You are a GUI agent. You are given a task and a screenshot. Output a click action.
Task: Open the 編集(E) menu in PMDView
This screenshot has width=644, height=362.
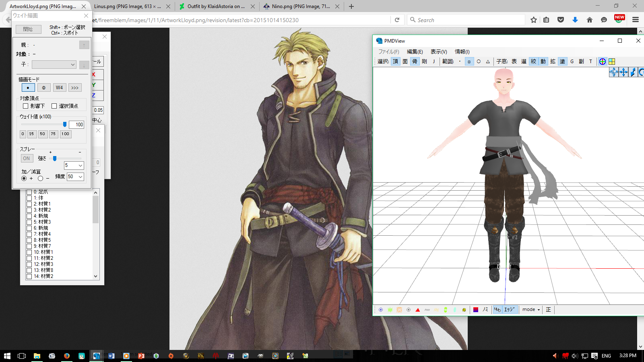[x=415, y=51]
